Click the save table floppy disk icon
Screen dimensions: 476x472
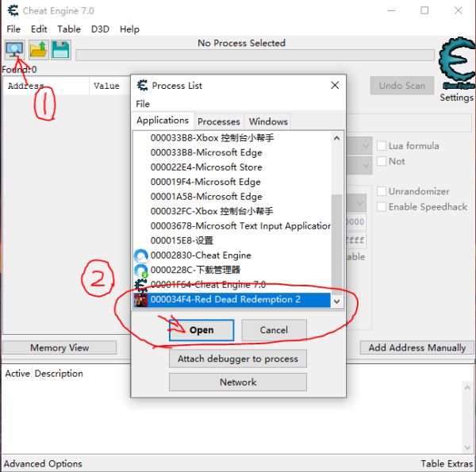(60, 50)
